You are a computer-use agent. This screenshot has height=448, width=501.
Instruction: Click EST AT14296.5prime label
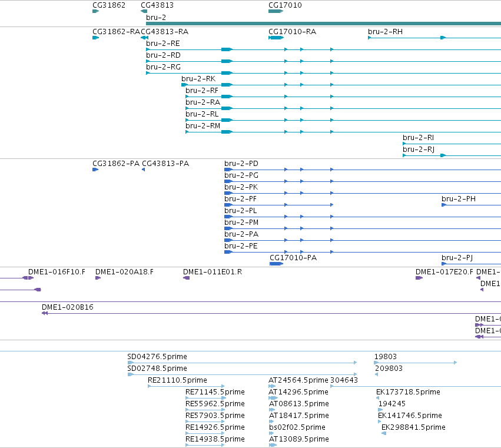tap(298, 392)
